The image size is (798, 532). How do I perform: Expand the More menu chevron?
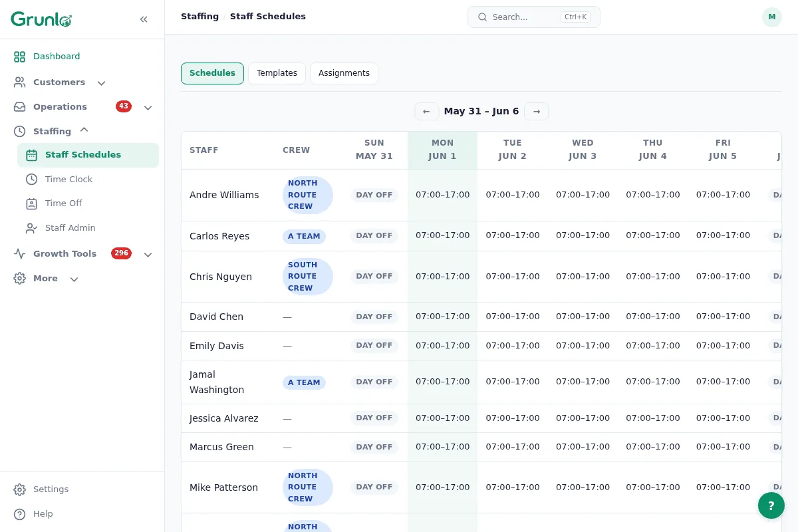pos(74,279)
